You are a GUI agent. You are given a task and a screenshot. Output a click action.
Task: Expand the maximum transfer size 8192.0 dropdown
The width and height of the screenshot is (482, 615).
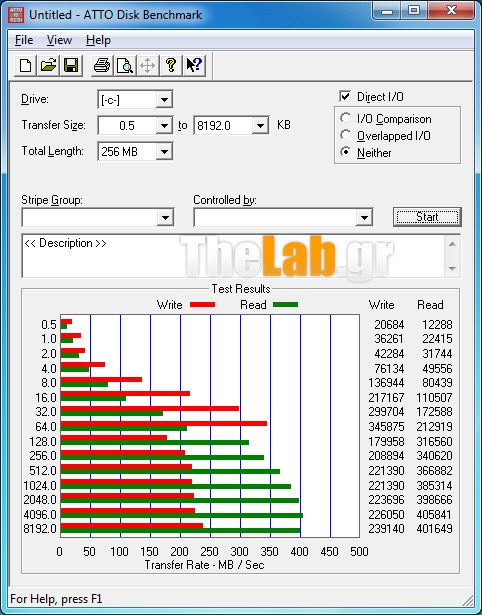click(x=260, y=126)
